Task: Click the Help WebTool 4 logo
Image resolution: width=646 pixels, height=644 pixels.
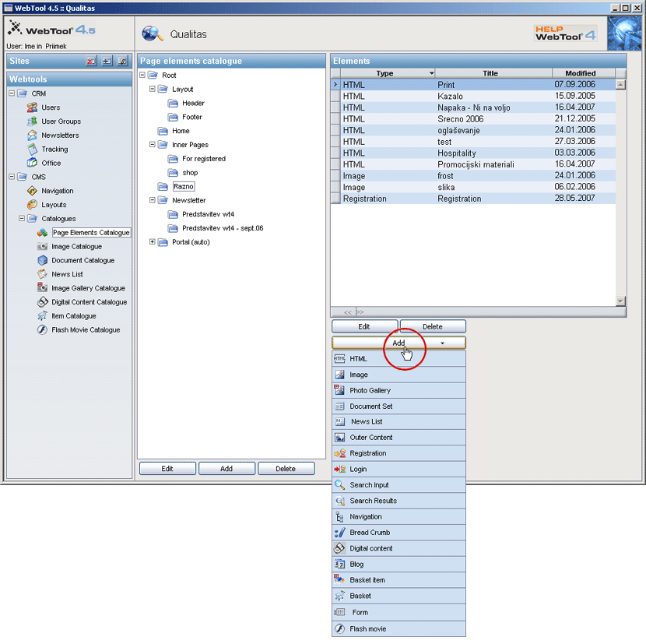Action: tap(565, 33)
